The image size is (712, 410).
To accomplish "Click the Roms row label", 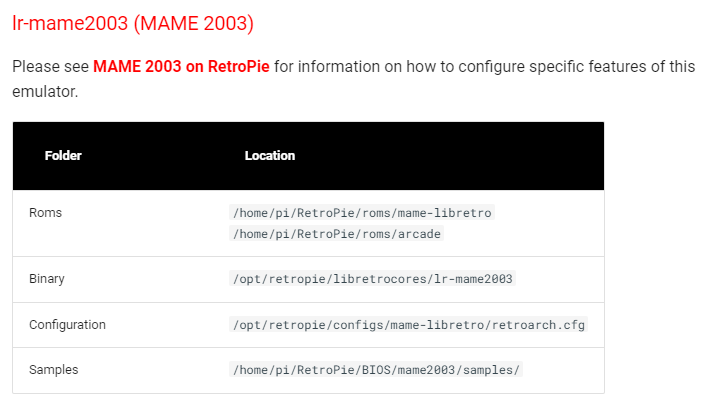I will pyautogui.click(x=45, y=213).
